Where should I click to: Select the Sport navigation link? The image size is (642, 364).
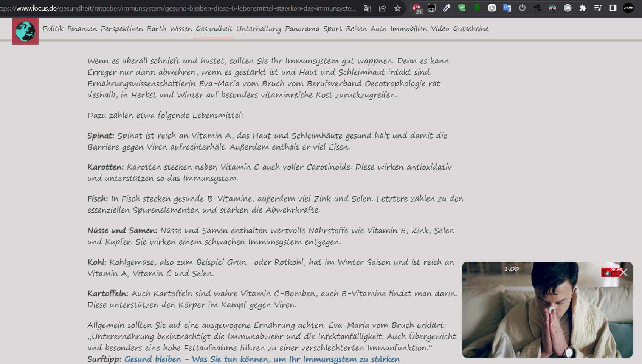332,29
